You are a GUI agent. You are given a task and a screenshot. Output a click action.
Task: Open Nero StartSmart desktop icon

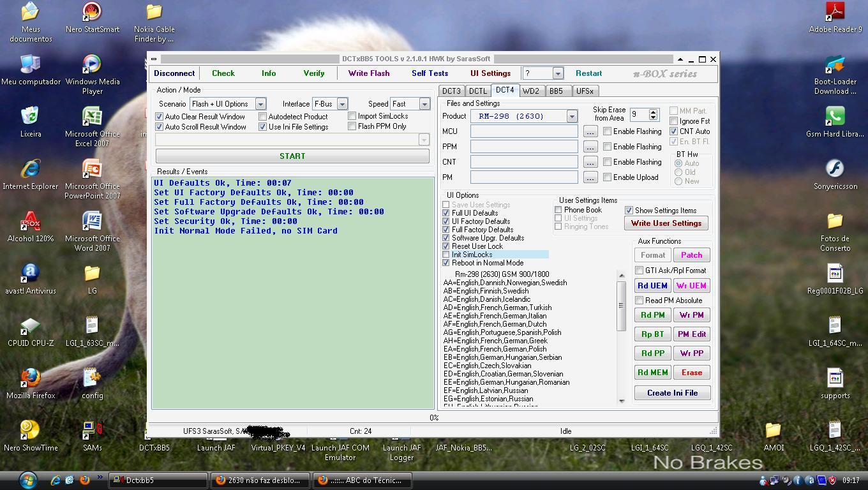(x=92, y=18)
